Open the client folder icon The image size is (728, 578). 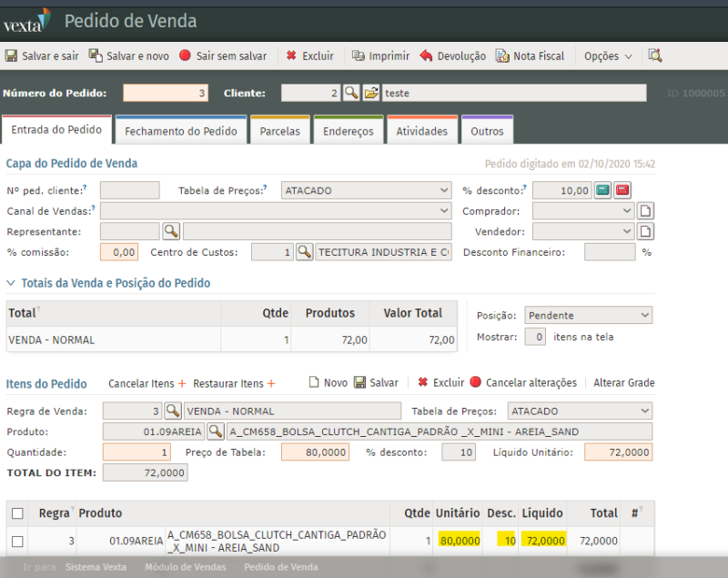(x=371, y=93)
